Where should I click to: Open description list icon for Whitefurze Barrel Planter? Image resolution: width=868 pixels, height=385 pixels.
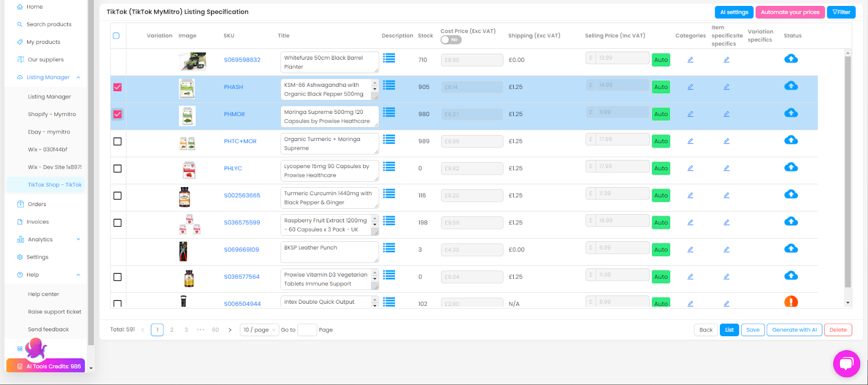389,58
